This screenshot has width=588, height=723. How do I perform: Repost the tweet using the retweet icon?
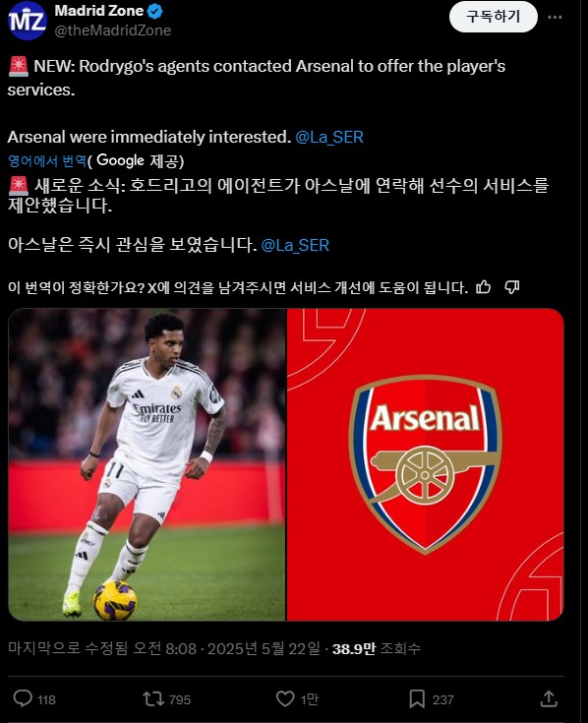coord(153,699)
